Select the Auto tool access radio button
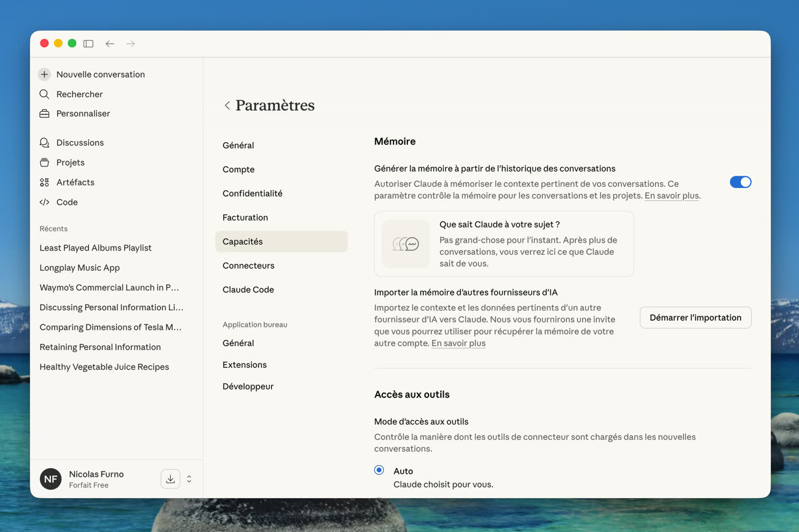Image resolution: width=799 pixels, height=532 pixels. [x=379, y=470]
